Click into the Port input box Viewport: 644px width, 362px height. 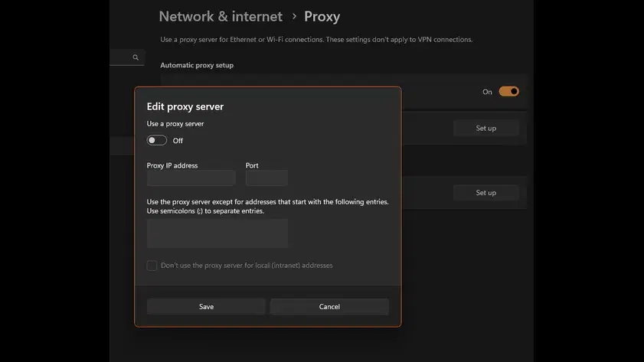266,178
